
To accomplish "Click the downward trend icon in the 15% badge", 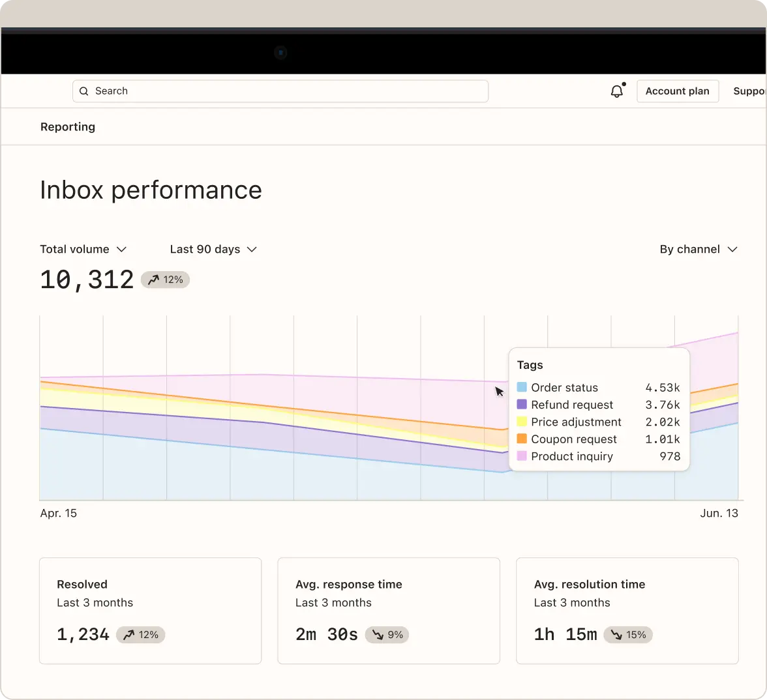I will click(x=616, y=634).
